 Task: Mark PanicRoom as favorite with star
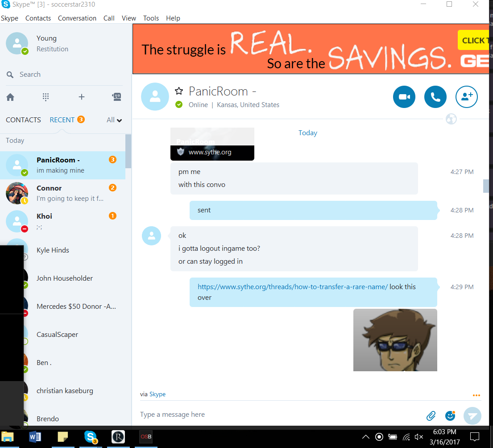(179, 91)
